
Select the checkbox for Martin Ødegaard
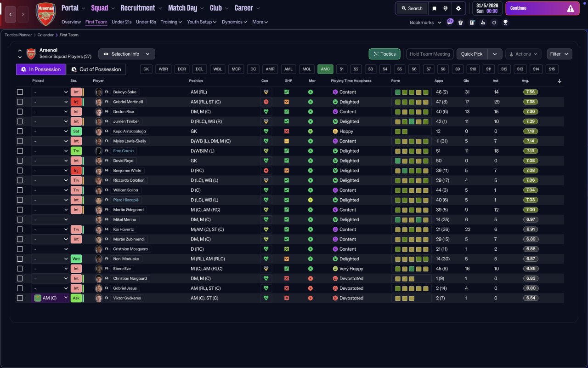(20, 210)
